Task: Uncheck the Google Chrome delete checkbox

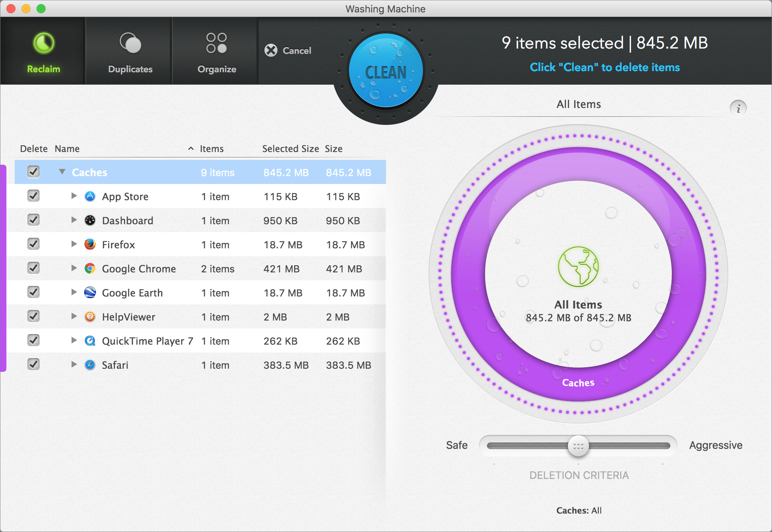Action: pos(34,268)
